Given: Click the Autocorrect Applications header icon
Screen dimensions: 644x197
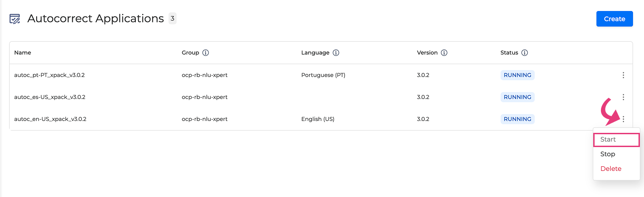Looking at the screenshot, I should [15, 19].
